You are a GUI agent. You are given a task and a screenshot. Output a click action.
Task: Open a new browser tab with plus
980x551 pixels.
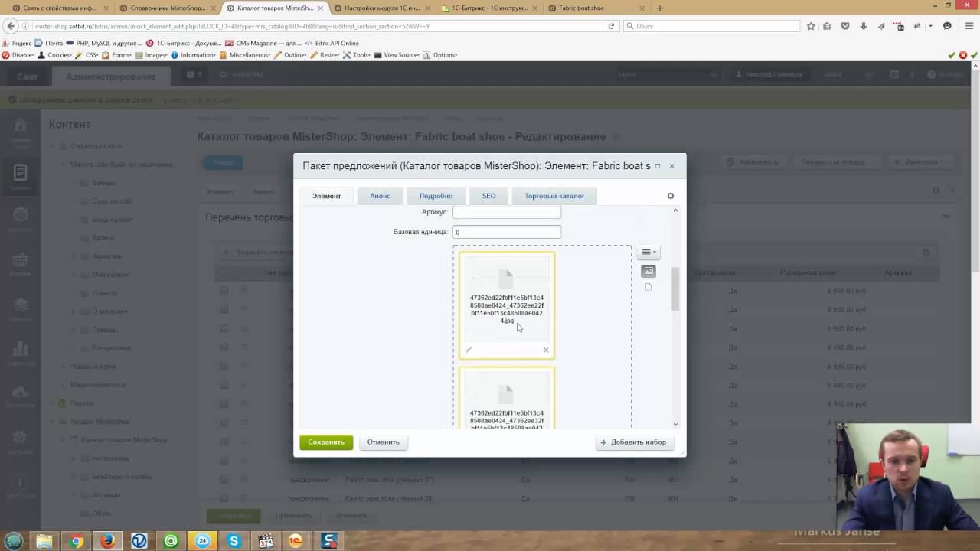(x=660, y=8)
